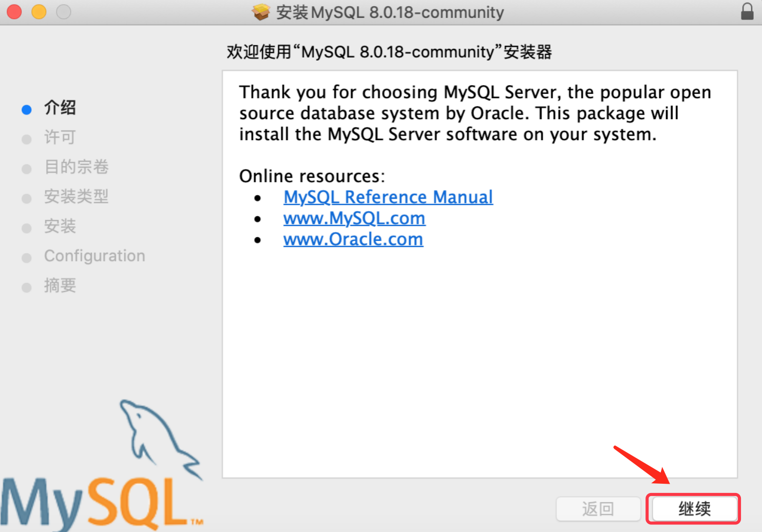
Task: Click the 继续 continue button
Action: click(694, 509)
